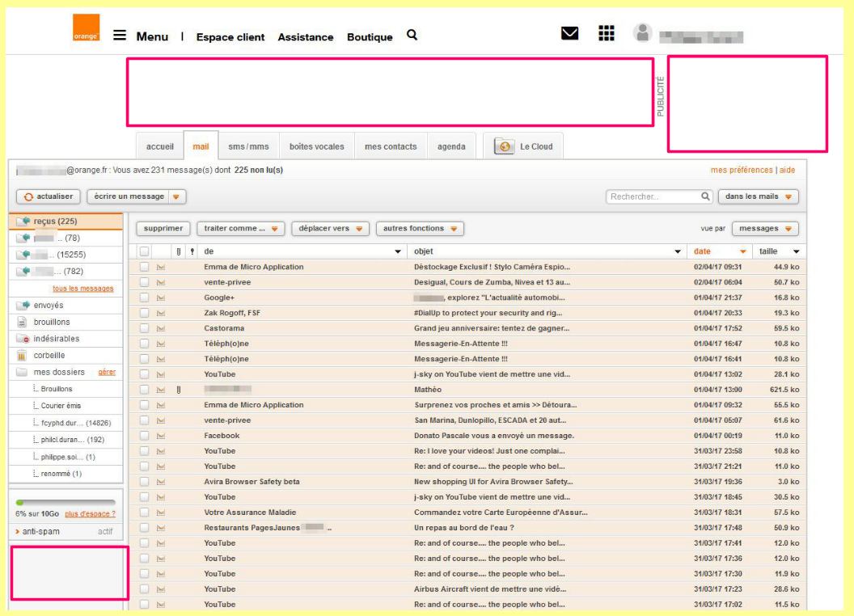The height and width of the screenshot is (616, 854).
Task: Expand the "dans les mails" search scope
Action: click(x=759, y=196)
